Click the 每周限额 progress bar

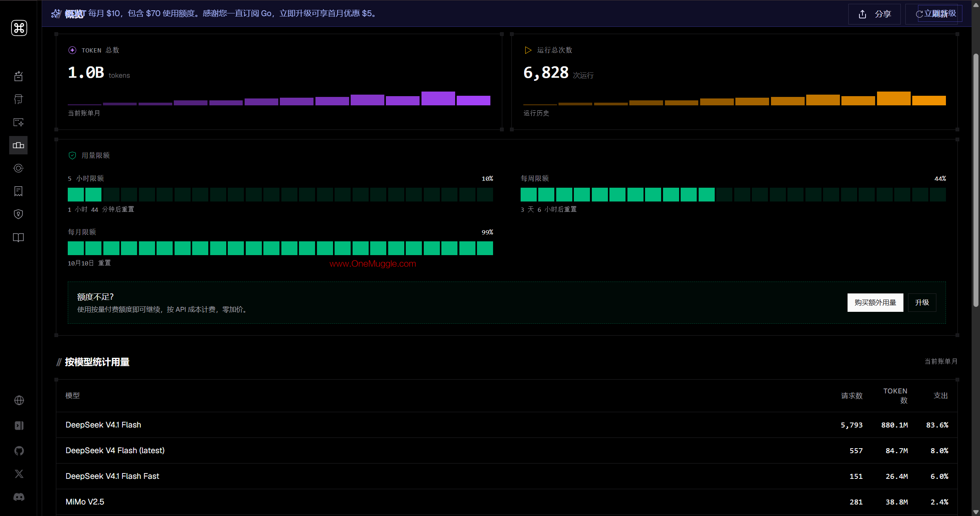tap(733, 195)
